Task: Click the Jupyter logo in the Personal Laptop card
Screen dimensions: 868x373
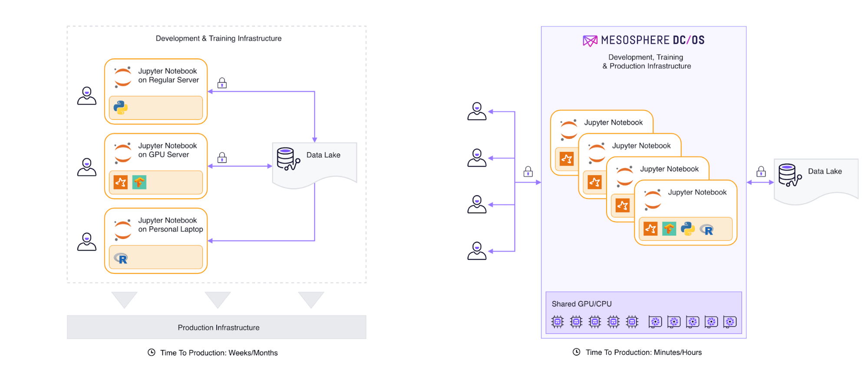Action: (x=123, y=229)
